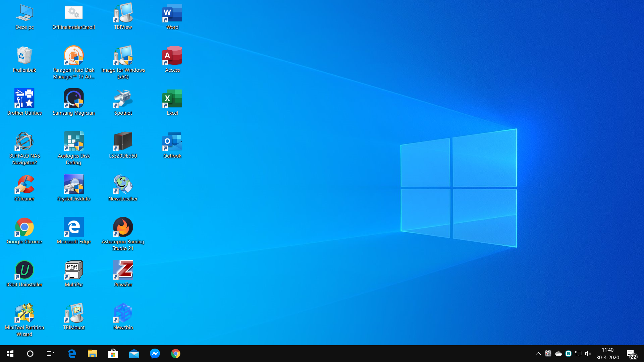Image resolution: width=644 pixels, height=362 pixels.
Task: Select the Access desktop shortcut
Action: (x=172, y=60)
